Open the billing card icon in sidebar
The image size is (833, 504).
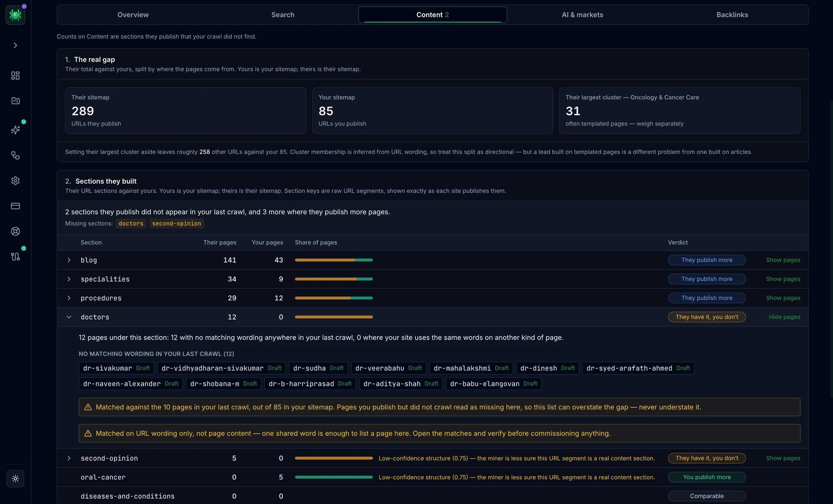point(15,206)
